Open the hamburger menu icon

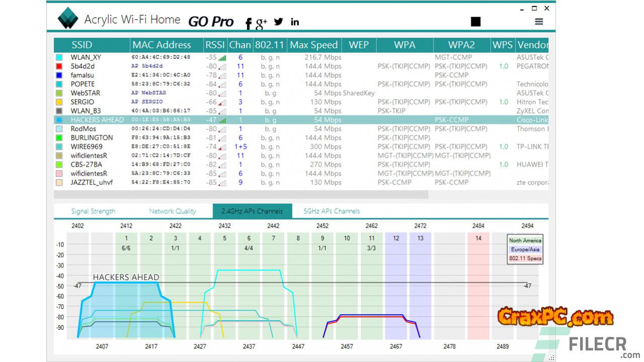click(539, 22)
